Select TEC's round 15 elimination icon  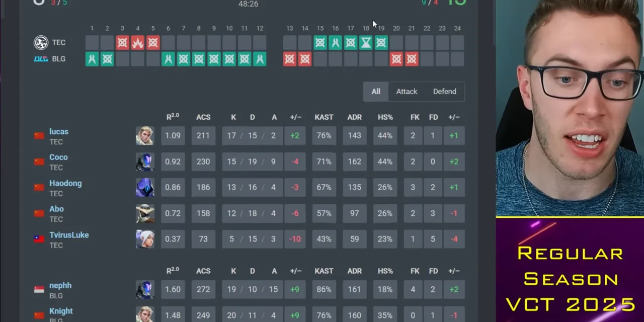pyautogui.click(x=320, y=43)
